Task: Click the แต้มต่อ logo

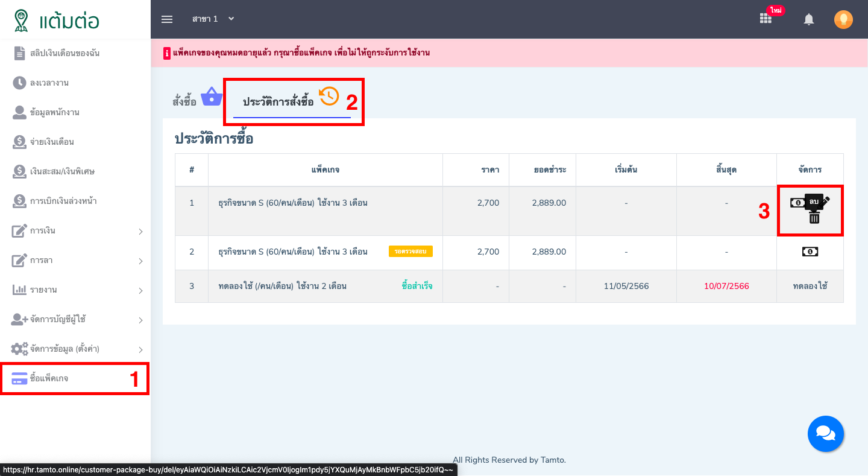Action: point(57,20)
